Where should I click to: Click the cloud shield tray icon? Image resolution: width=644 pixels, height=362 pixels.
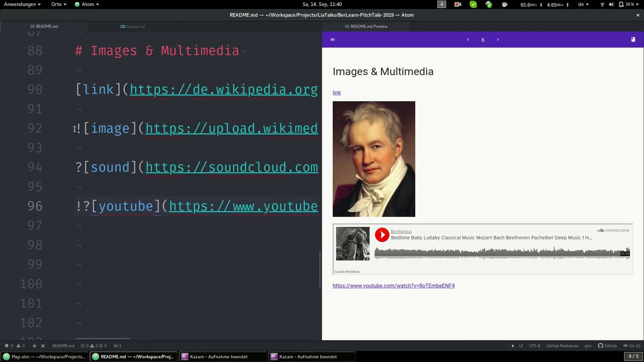click(x=489, y=5)
